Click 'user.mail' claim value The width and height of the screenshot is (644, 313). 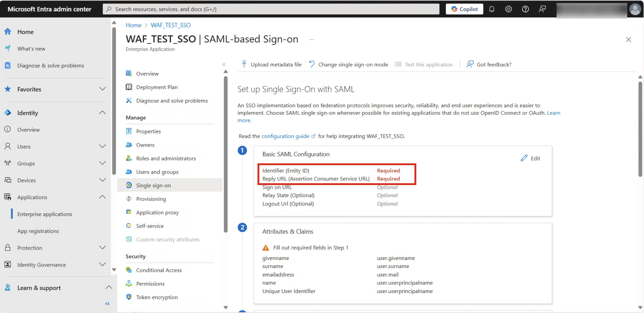coord(388,274)
